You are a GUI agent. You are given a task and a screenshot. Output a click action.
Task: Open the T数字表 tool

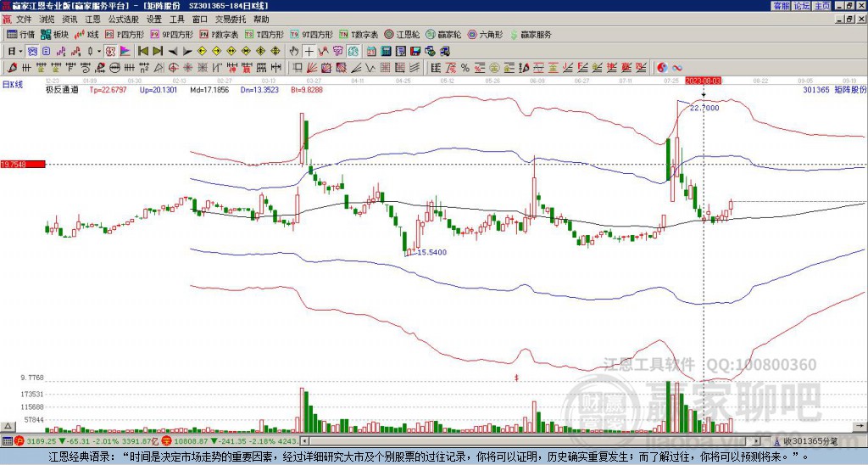(x=359, y=34)
